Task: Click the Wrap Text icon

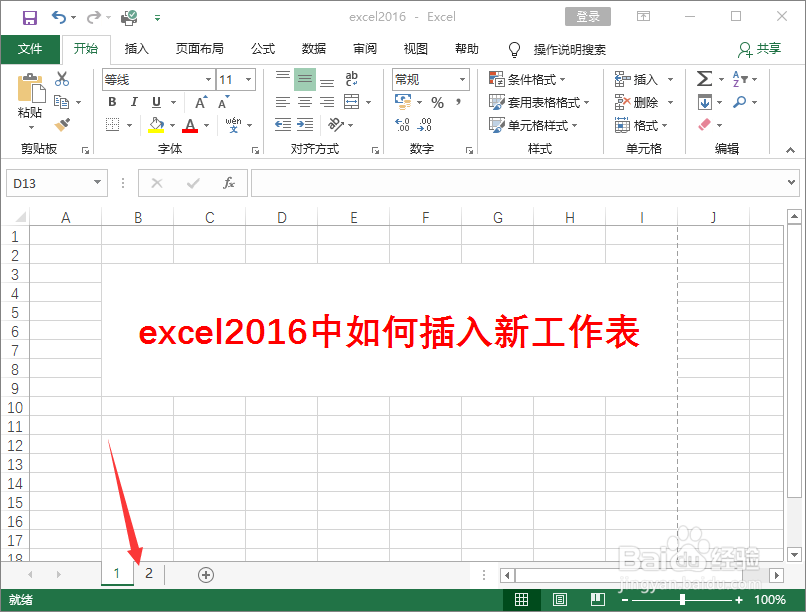Action: 352,79
